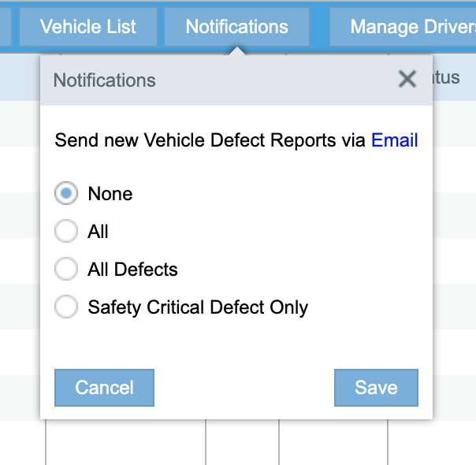476x465 pixels.
Task: Click the Notifications popup title text
Action: [x=104, y=80]
